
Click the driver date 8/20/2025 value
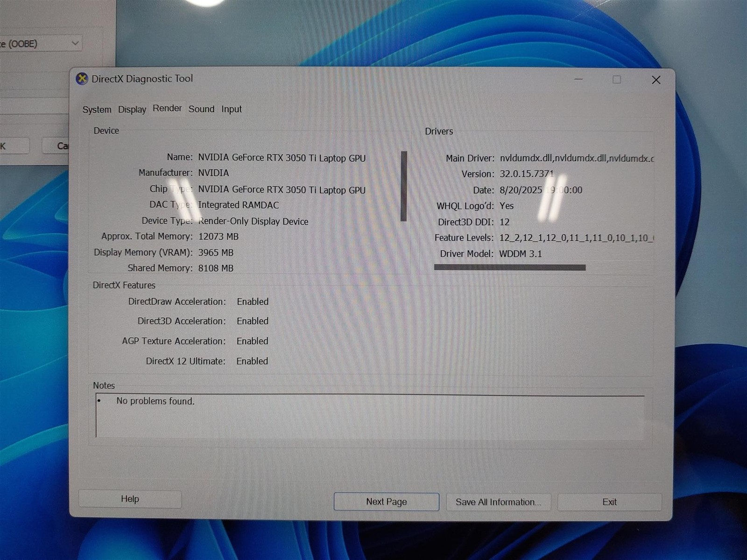(x=541, y=190)
